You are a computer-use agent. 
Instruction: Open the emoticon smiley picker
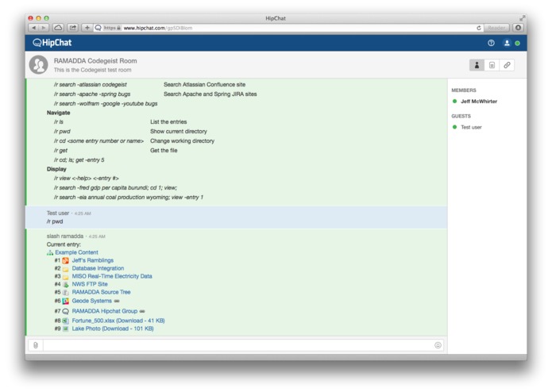tap(438, 345)
